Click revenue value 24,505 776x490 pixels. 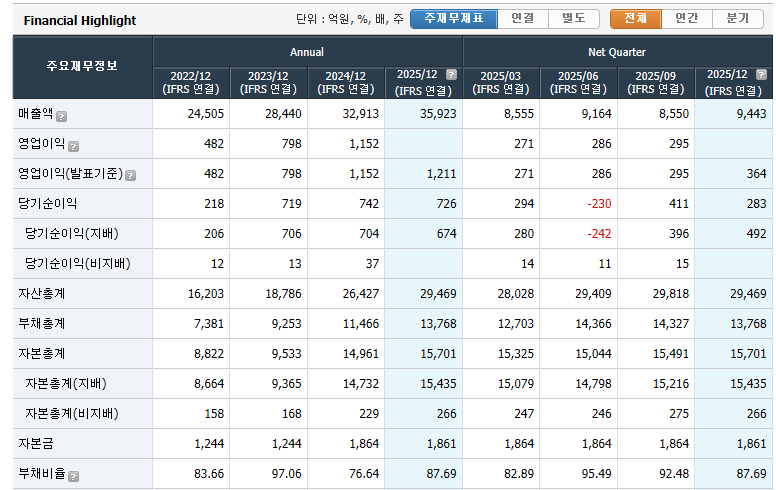[205, 114]
